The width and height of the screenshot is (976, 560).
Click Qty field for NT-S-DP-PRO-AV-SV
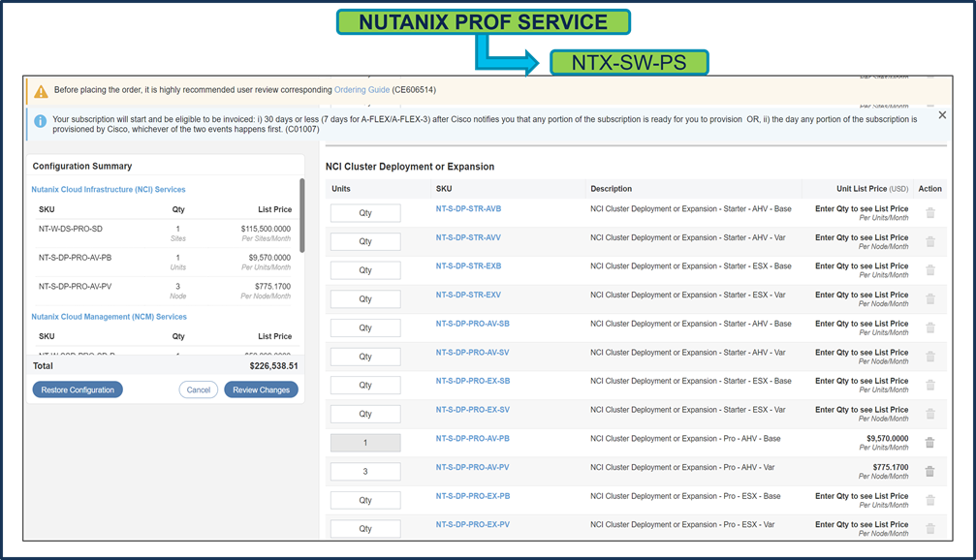pyautogui.click(x=365, y=357)
